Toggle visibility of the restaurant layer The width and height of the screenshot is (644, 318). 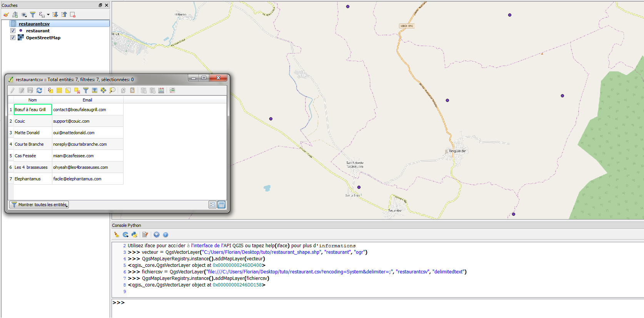coord(13,31)
